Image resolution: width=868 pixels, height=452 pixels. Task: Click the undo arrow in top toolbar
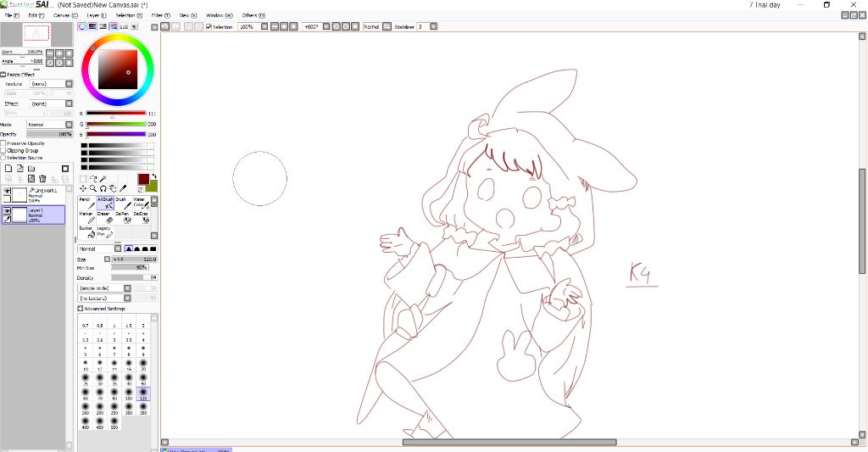click(x=165, y=26)
